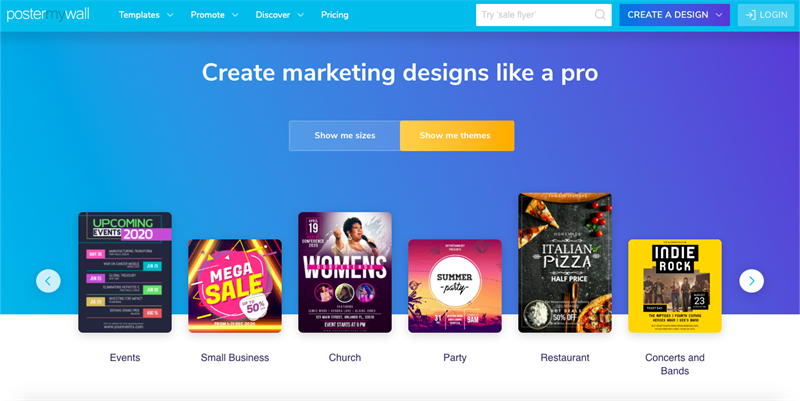Open the Create a Design dropdown arrow
Screen dimensions: 800x401
tap(719, 15)
